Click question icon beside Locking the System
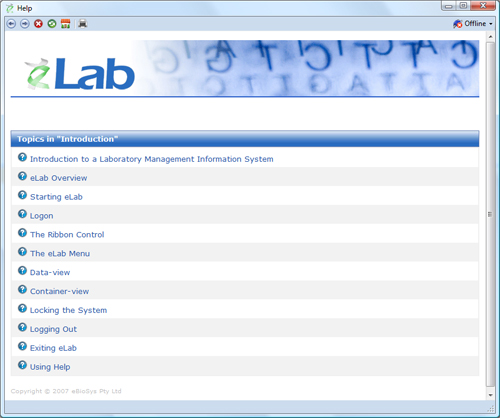This screenshot has width=500, height=418. [22, 308]
